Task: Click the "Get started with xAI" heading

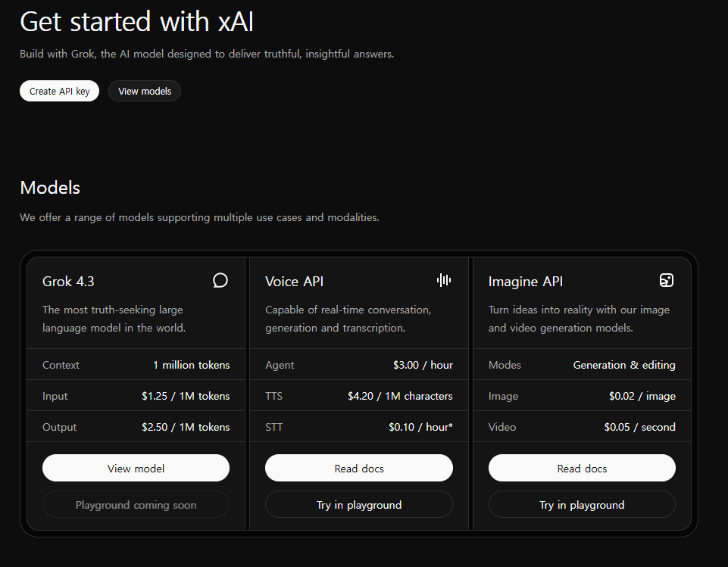Action: click(x=137, y=21)
